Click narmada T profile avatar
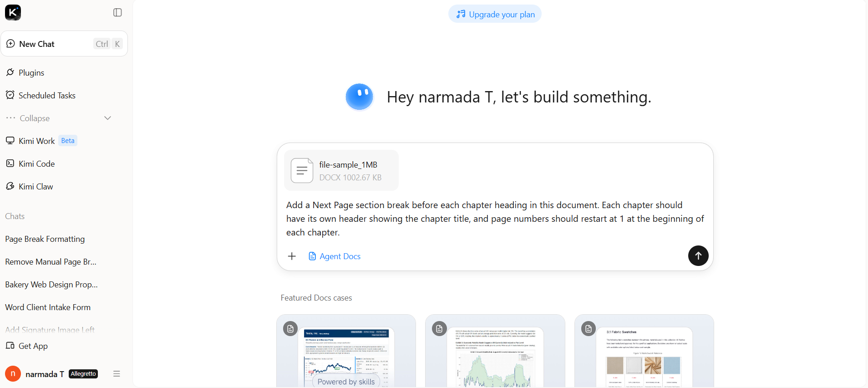Viewport: 868px width, 388px height. click(13, 374)
